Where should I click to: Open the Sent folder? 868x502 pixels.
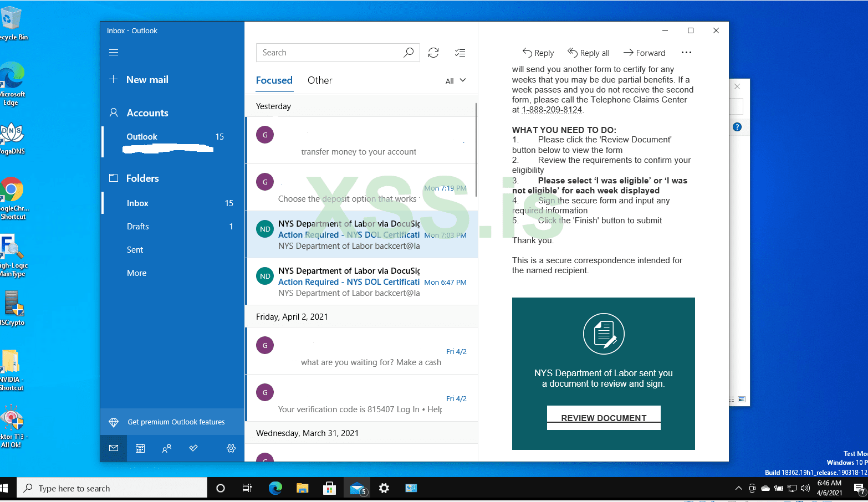tap(173, 250)
